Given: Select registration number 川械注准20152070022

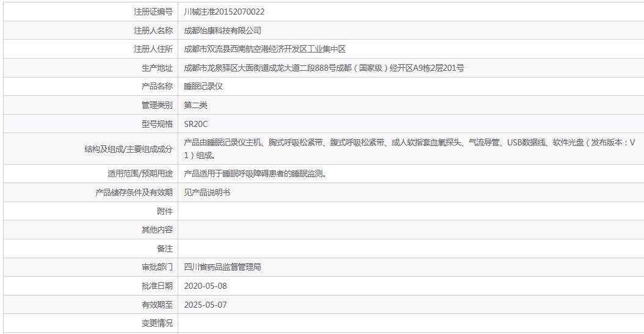Looking at the screenshot, I should (x=224, y=12).
